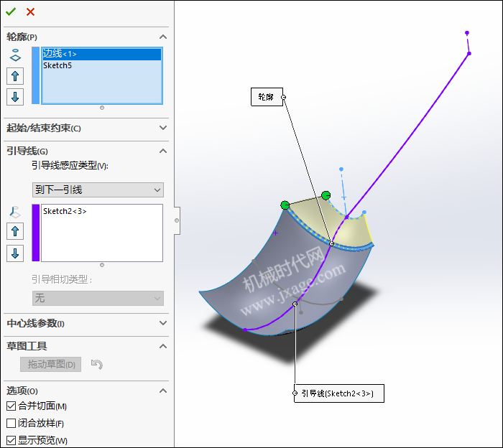Click the profile selection icon beside profiles list
The height and width of the screenshot is (448, 503).
tap(15, 55)
